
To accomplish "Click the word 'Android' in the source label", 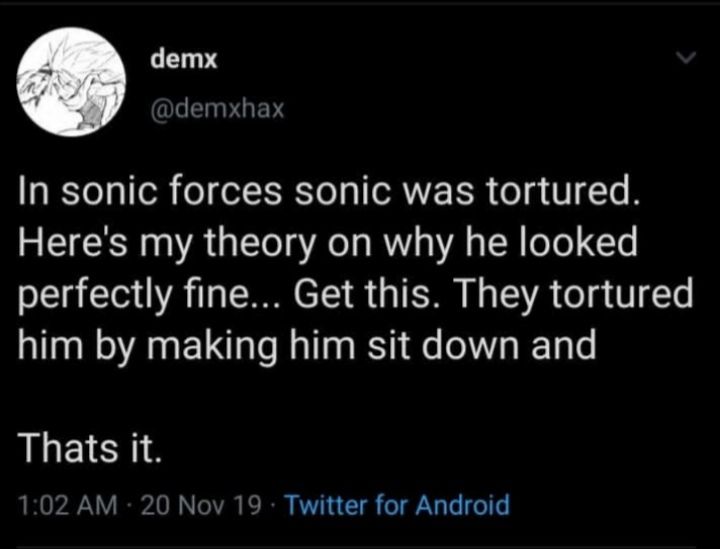I will click(463, 504).
